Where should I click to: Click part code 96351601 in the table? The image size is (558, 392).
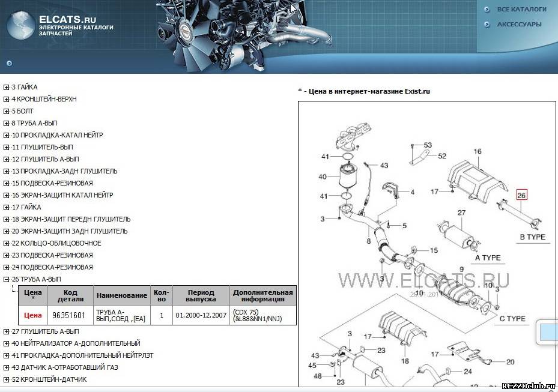coord(68,315)
